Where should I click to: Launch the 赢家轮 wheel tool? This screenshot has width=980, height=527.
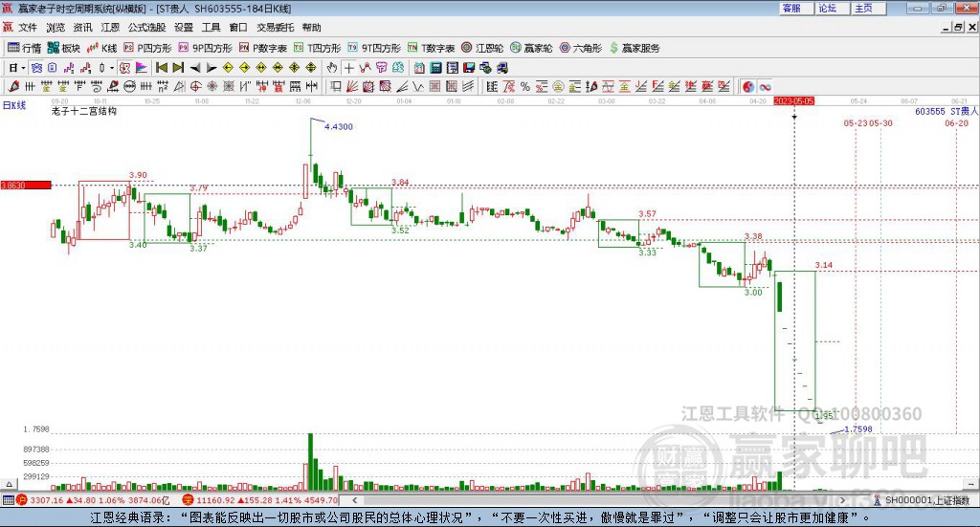pyautogui.click(x=531, y=48)
